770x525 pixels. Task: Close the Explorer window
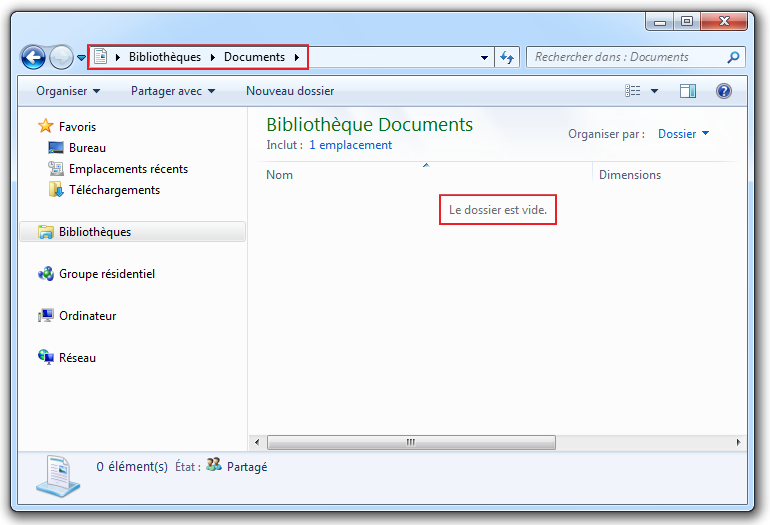point(724,21)
